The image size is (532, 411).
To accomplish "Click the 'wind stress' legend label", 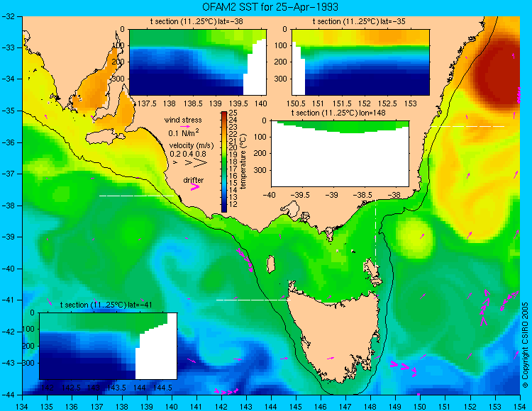I will coord(183,120).
